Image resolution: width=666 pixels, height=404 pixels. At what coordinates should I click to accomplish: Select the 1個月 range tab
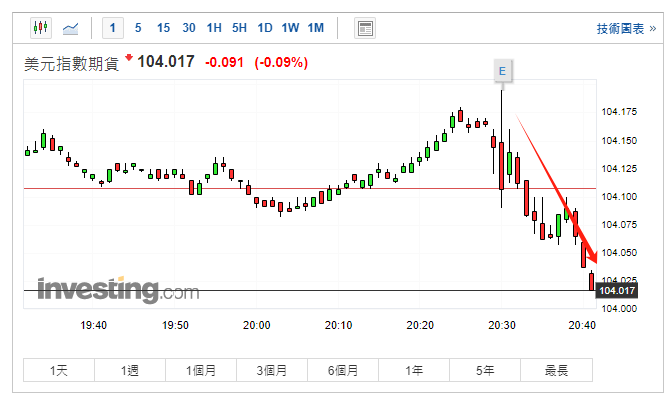click(201, 370)
